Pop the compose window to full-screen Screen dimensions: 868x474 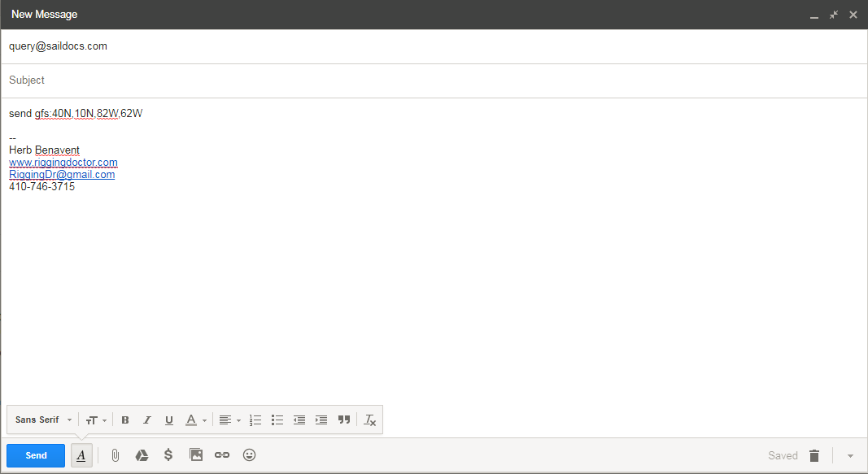tap(833, 15)
